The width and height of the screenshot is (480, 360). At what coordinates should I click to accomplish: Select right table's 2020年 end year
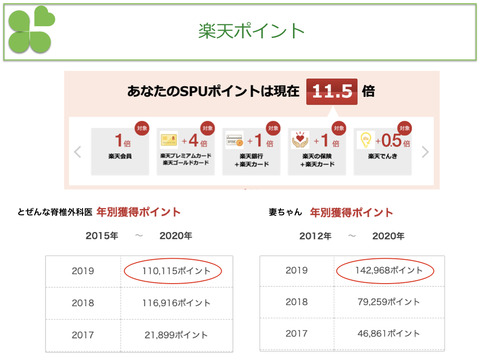[388, 236]
